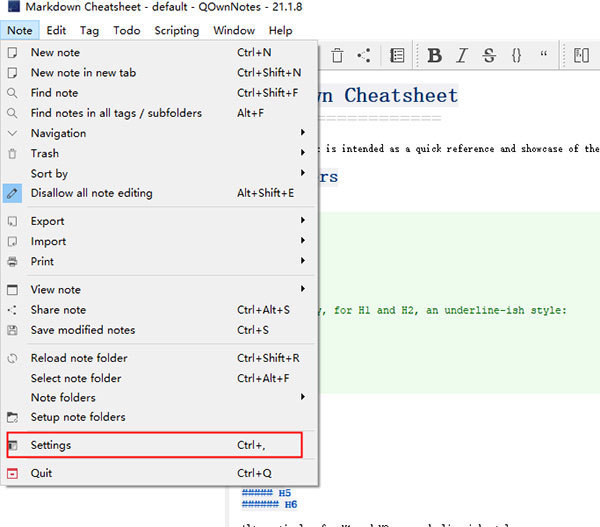Click the Markdown Cheatsheet heading in editor
This screenshot has width=600, height=527.
pos(400,96)
